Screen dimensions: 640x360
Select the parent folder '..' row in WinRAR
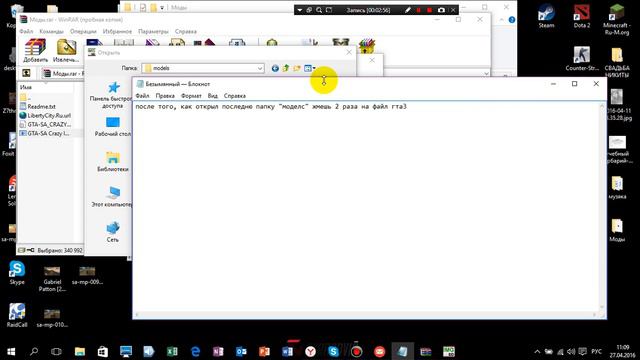pos(25,97)
